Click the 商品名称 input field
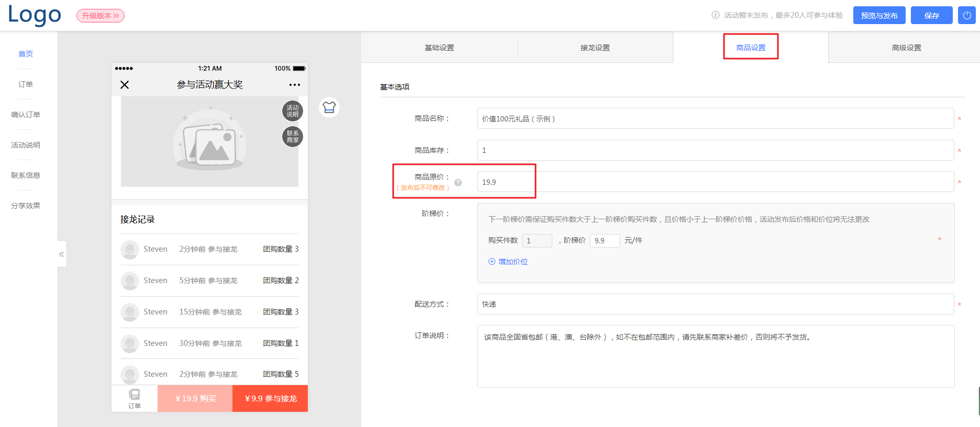 [716, 118]
